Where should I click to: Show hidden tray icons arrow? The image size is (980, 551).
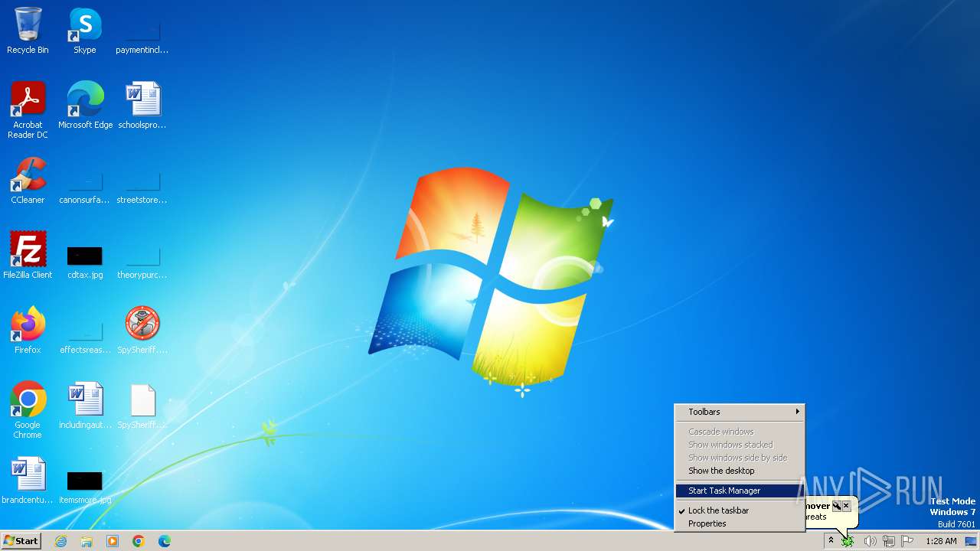(x=831, y=541)
